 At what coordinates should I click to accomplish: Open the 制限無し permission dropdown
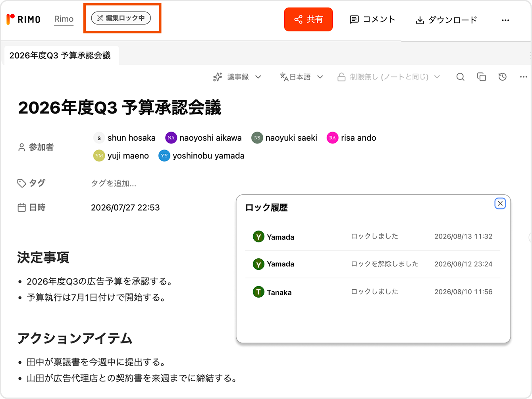click(389, 77)
